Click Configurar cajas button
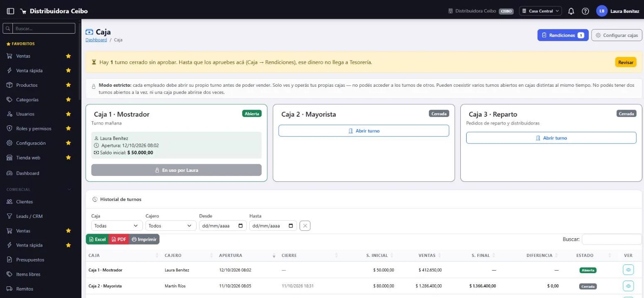The image size is (644, 298). coord(617,35)
